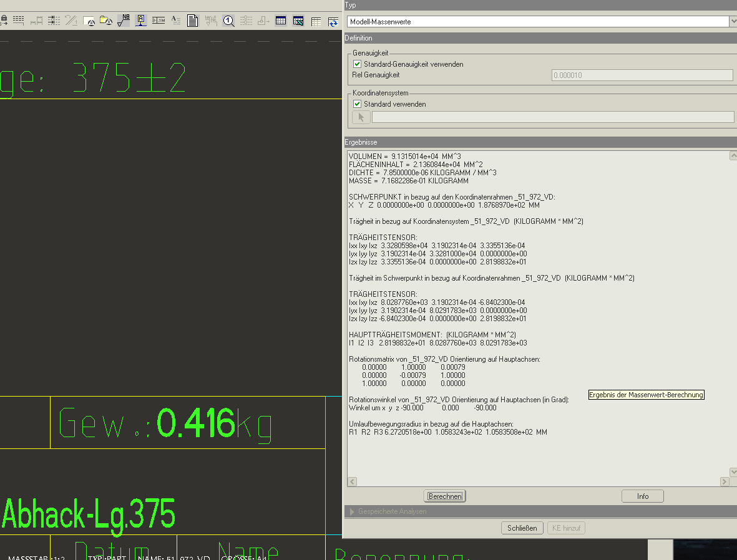This screenshot has height=560, width=737.
Task: Click the Rel Genauigkeit value field
Action: [642, 75]
